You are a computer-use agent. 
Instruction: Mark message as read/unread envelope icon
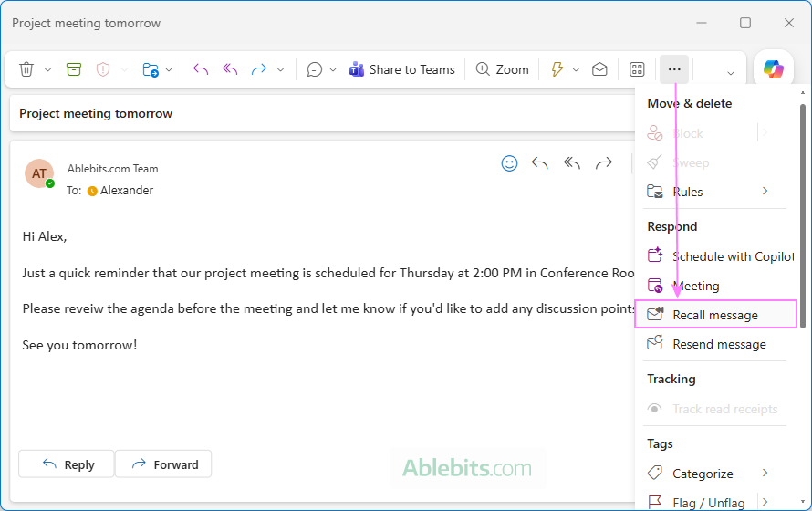coord(599,69)
